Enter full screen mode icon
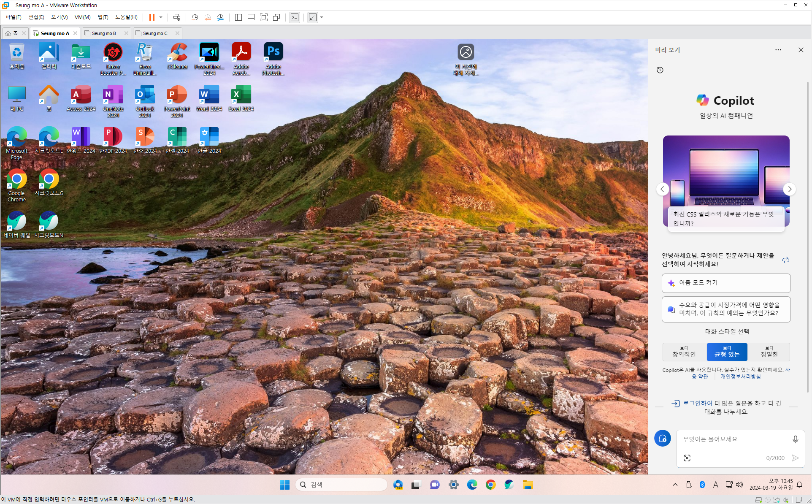The height and width of the screenshot is (504, 812). click(264, 17)
